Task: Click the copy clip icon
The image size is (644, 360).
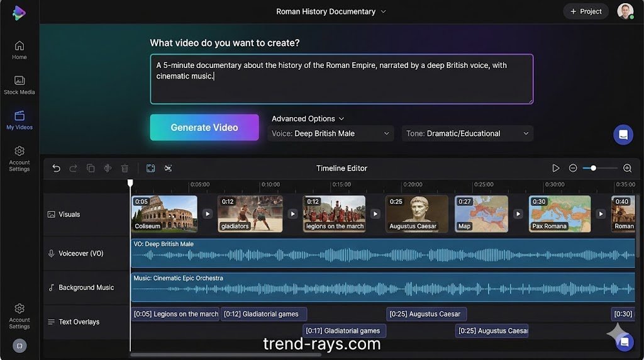Action: tap(91, 168)
